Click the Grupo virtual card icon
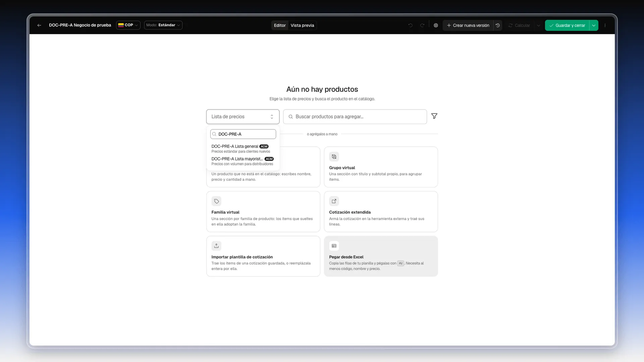The width and height of the screenshot is (644, 362). pyautogui.click(x=334, y=157)
